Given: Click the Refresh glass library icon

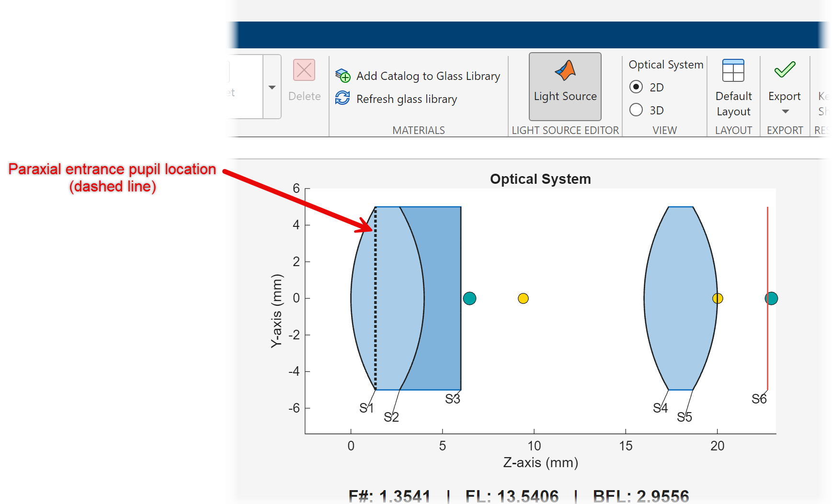Looking at the screenshot, I should tap(342, 98).
